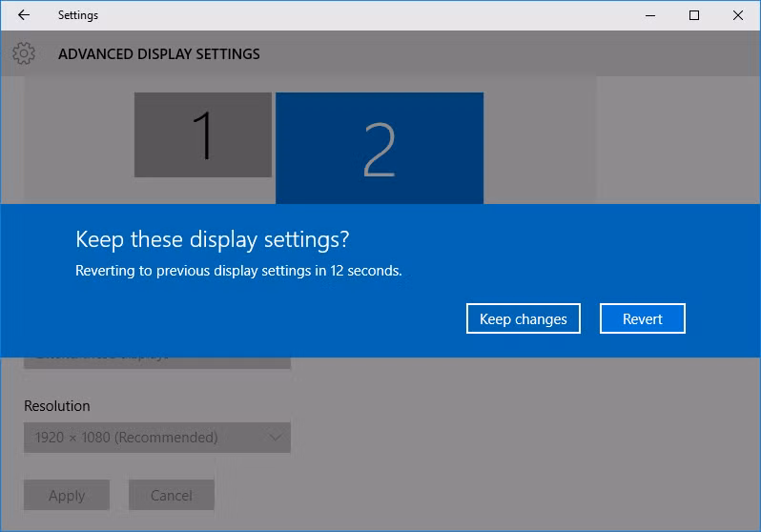Click the "Settings" window title text
Image resolution: width=761 pixels, height=532 pixels.
click(x=78, y=15)
